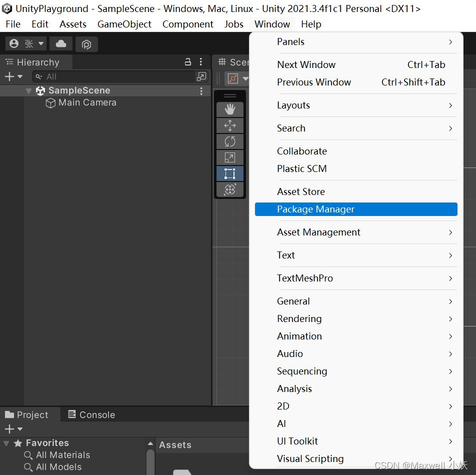Viewport: 476px width, 475px height.
Task: Click the account profile icon
Action: click(14, 43)
